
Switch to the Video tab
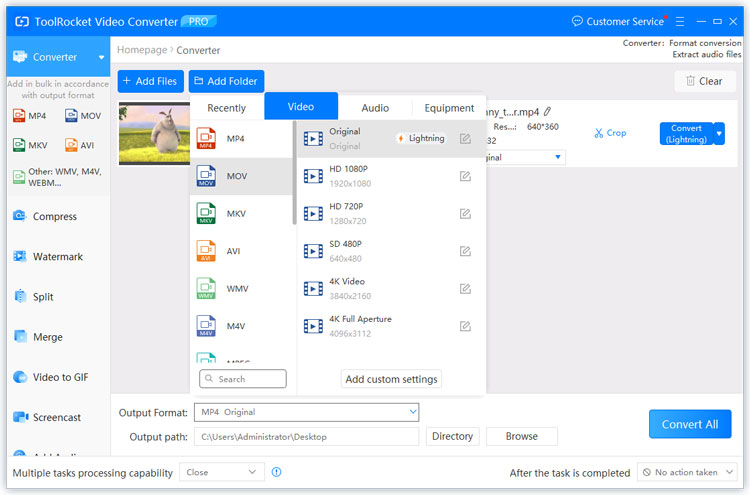click(301, 106)
